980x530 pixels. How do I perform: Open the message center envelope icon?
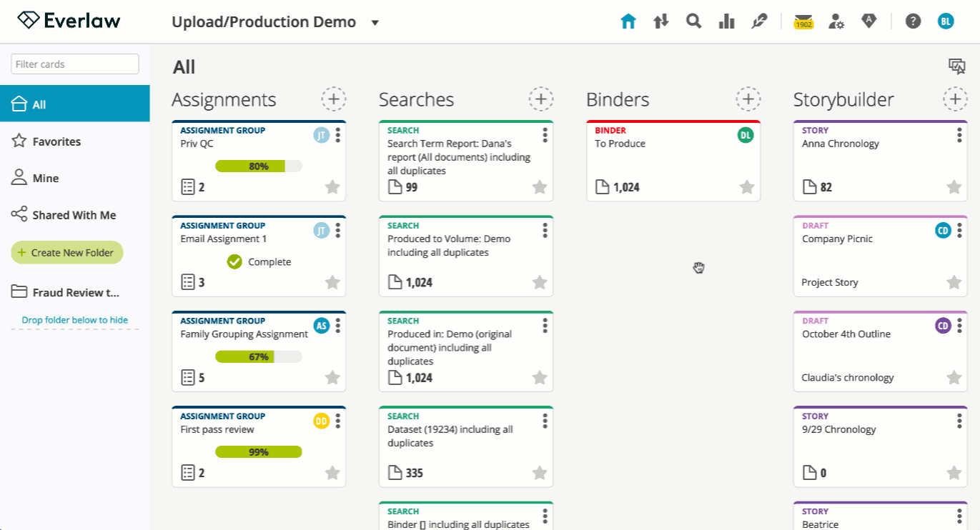[x=804, y=21]
